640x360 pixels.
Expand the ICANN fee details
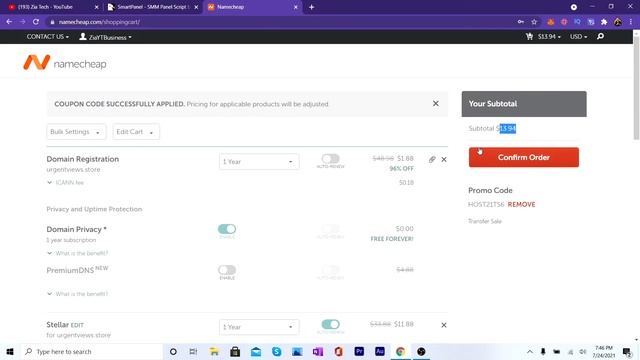pos(65,182)
